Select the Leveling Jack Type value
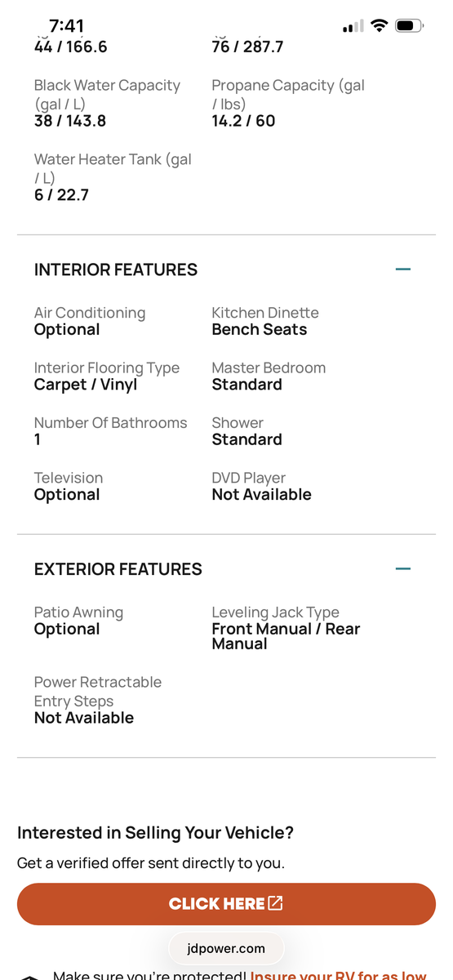Image resolution: width=453 pixels, height=980 pixels. [x=286, y=636]
